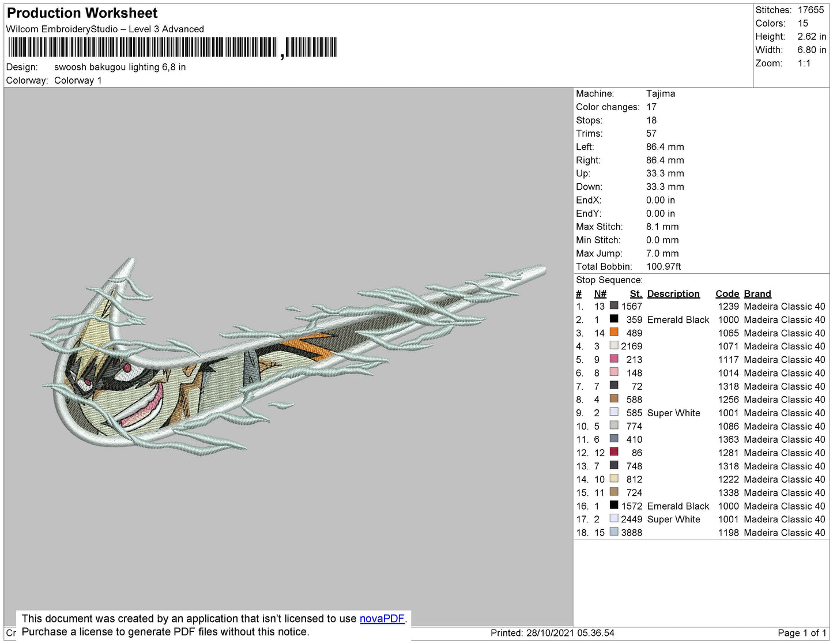This screenshot has width=833, height=644.
Task: Click stitch count 2449 in row 17
Action: coord(632,519)
